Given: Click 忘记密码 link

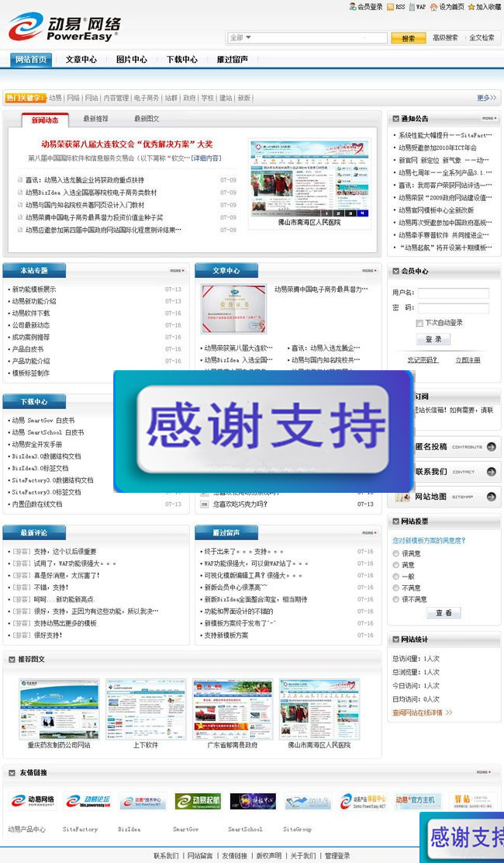Looking at the screenshot, I should click(423, 360).
